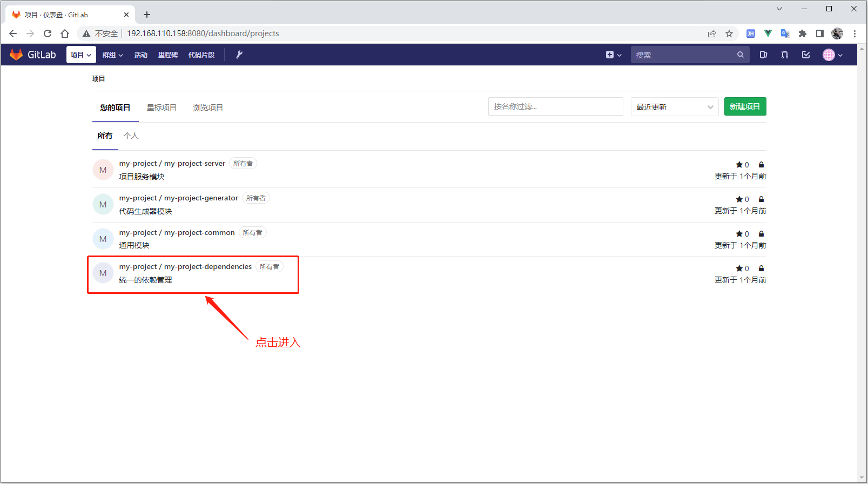Click the my-project-common avatar M
868x484 pixels.
pyautogui.click(x=103, y=239)
